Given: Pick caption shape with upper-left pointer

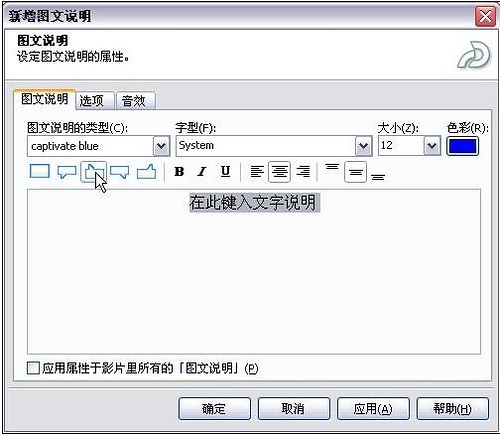Looking at the screenshot, I should [94, 172].
